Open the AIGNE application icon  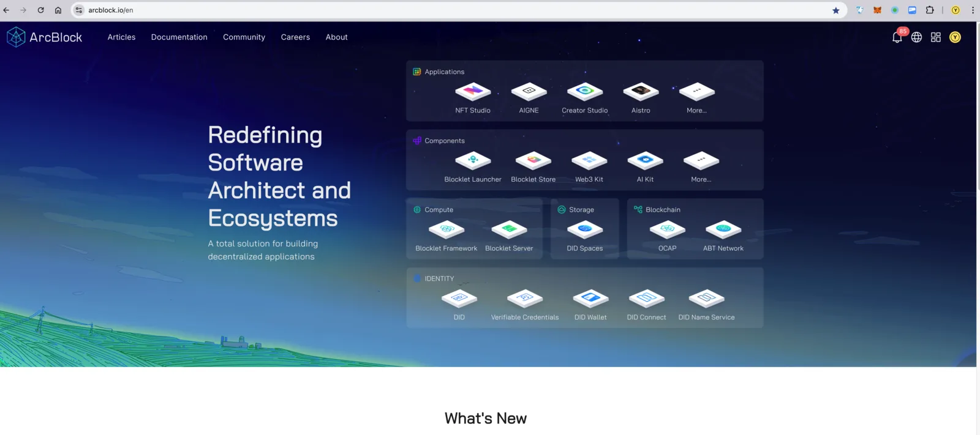[x=529, y=92]
